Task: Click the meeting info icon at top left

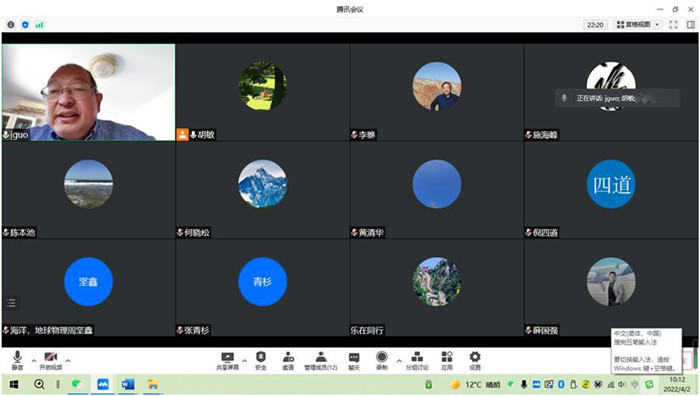Action: coord(11,25)
